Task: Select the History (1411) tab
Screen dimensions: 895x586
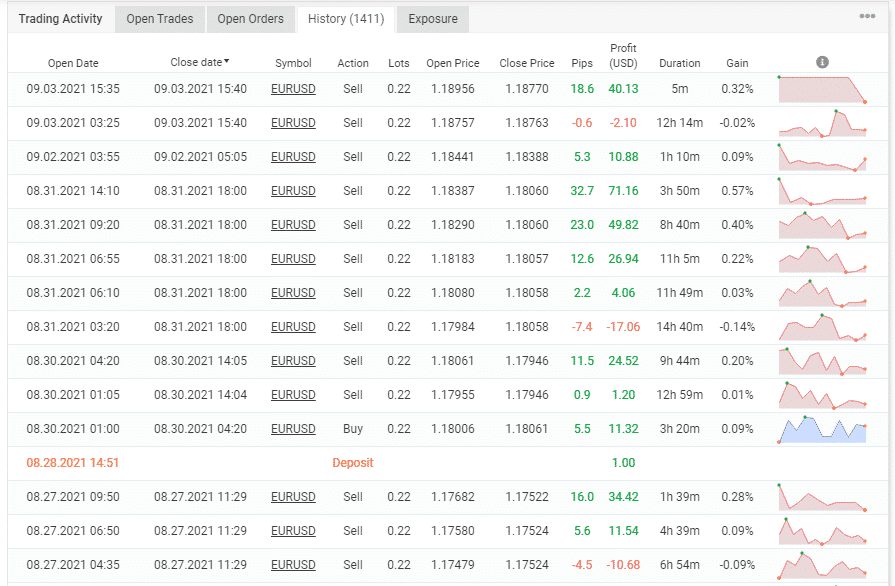Action: tap(346, 19)
